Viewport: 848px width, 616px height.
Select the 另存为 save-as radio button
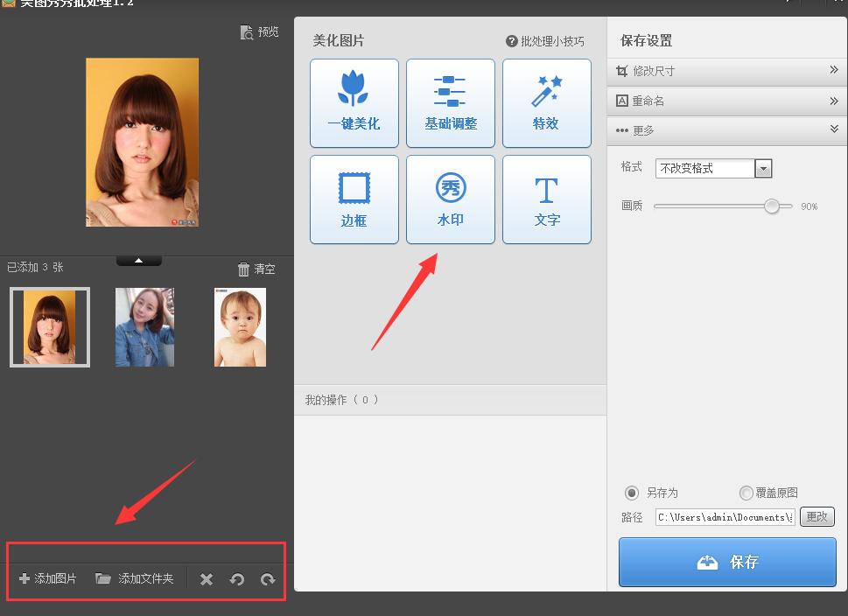click(x=632, y=493)
